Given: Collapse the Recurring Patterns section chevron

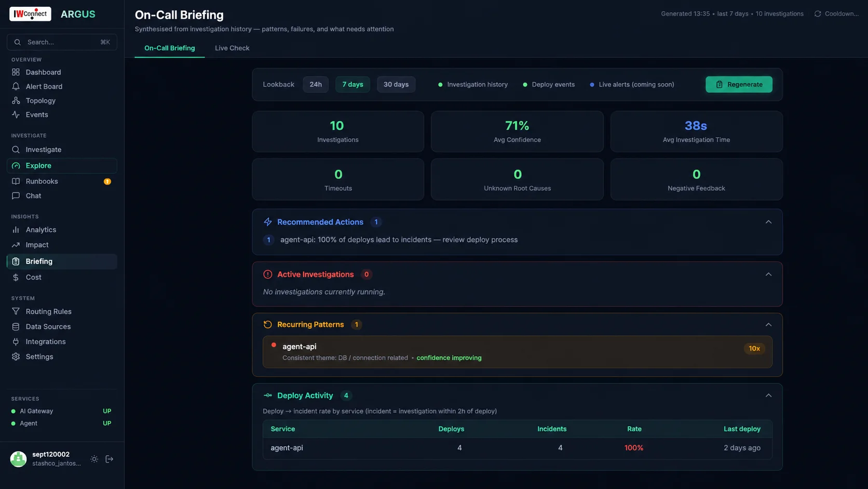Looking at the screenshot, I should pos(768,325).
